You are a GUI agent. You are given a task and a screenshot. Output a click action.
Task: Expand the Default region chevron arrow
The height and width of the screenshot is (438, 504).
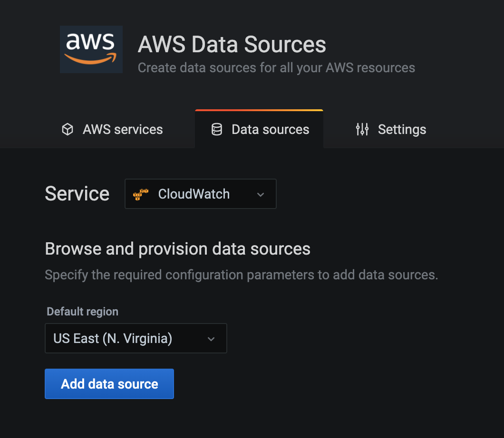point(211,339)
